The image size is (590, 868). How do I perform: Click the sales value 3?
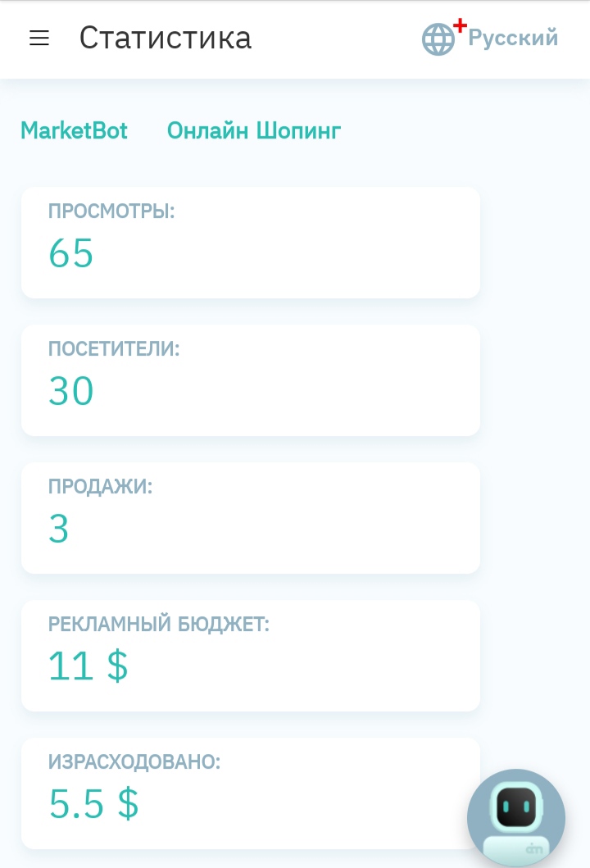[59, 529]
